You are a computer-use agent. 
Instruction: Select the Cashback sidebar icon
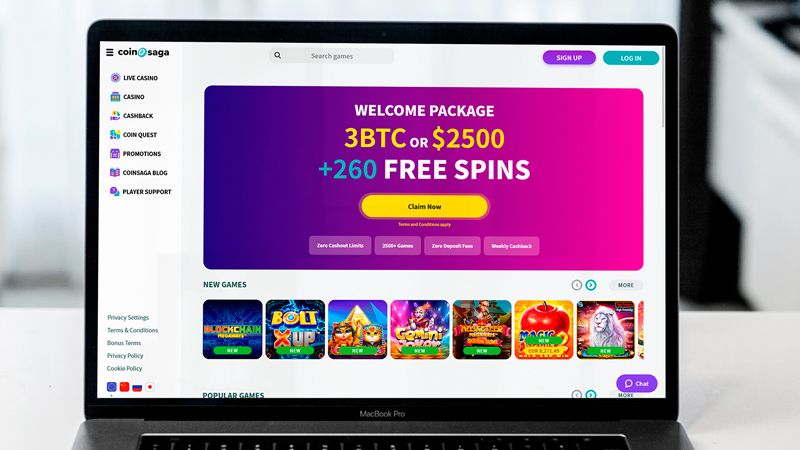pos(115,116)
